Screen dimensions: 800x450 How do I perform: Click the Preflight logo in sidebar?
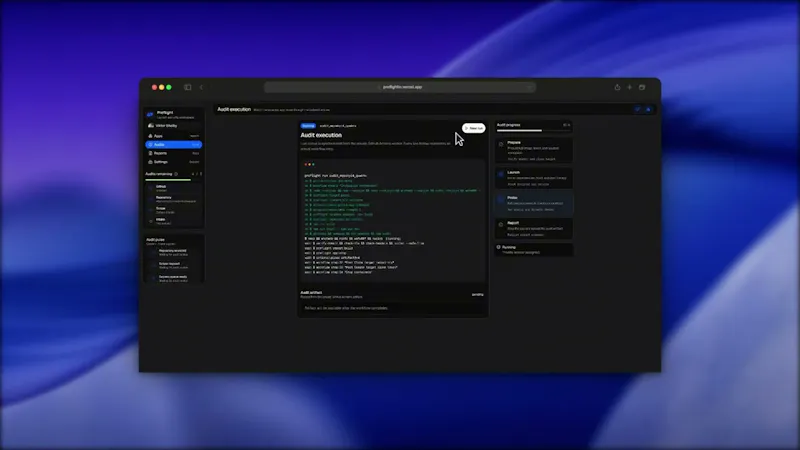click(x=150, y=114)
